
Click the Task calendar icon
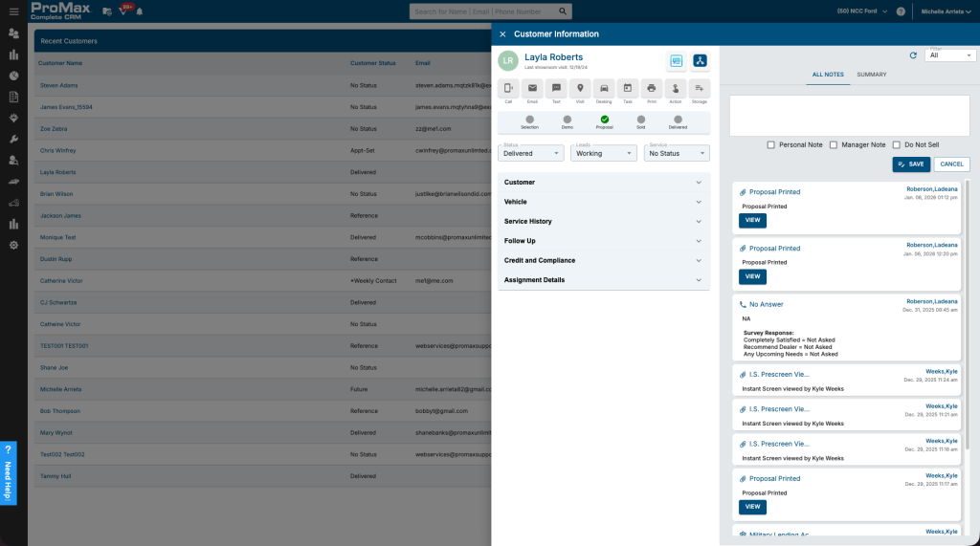click(x=628, y=88)
